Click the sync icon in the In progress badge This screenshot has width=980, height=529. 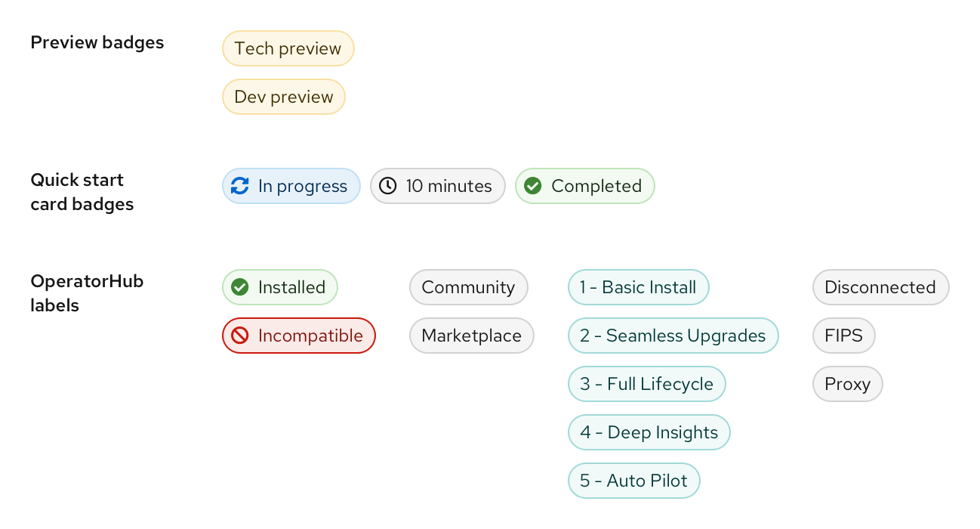[240, 185]
